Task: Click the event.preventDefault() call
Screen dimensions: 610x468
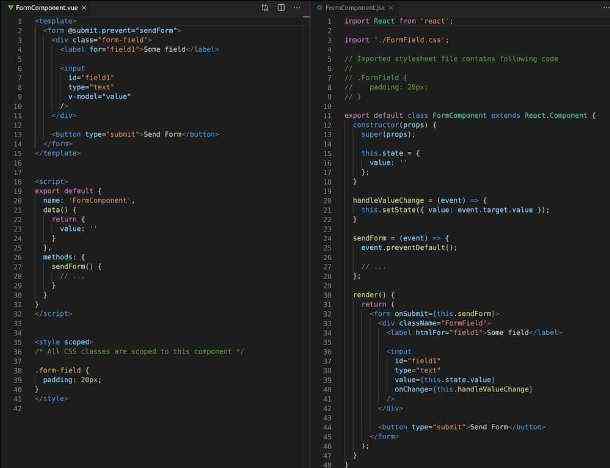Action: [x=408, y=247]
